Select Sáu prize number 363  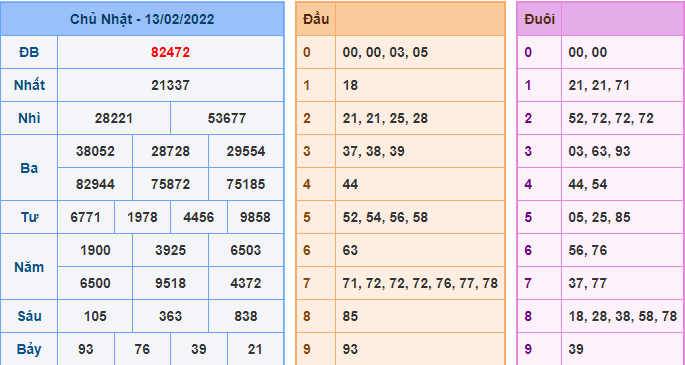(x=170, y=316)
